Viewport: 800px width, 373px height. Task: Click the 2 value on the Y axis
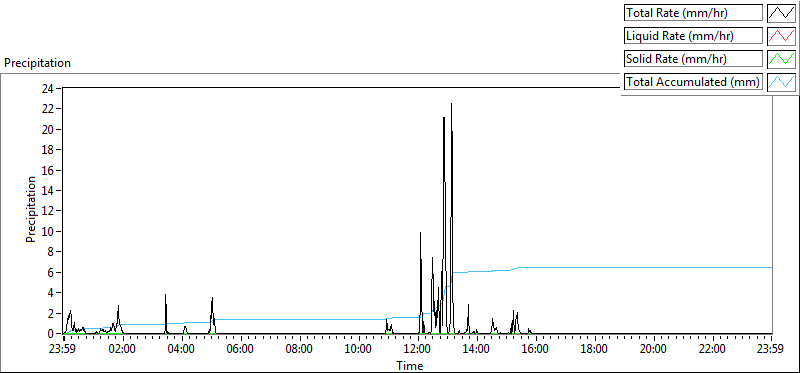click(51, 313)
